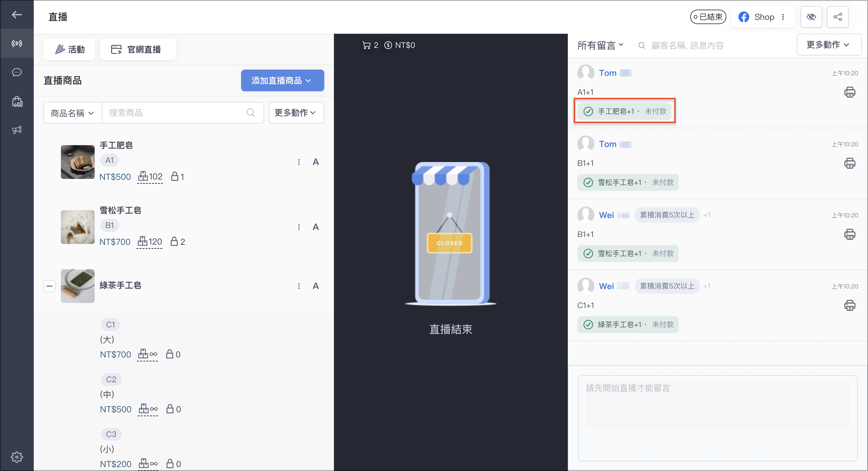The image size is (868, 471).
Task: Open Wei's profile from B1+1 comment
Action: click(x=606, y=215)
